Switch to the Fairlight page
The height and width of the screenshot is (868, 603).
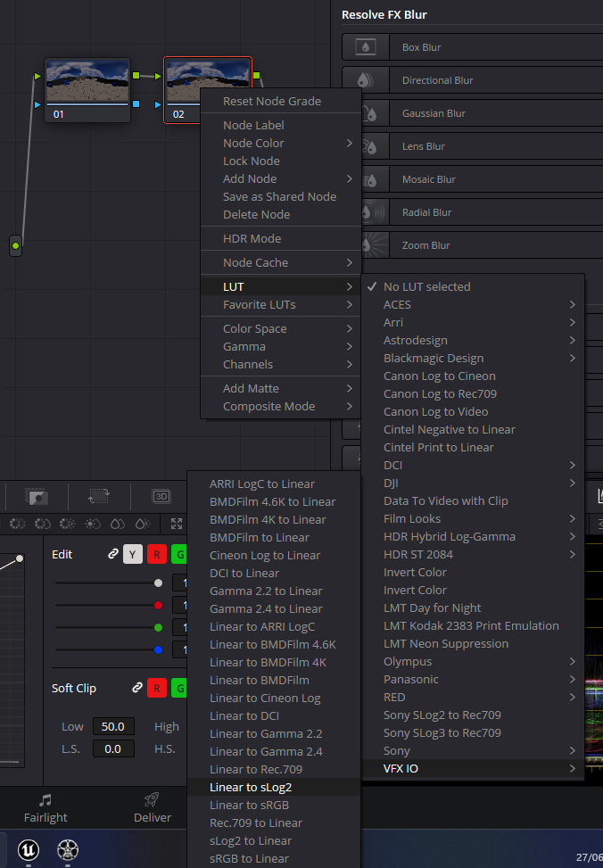coord(45,808)
